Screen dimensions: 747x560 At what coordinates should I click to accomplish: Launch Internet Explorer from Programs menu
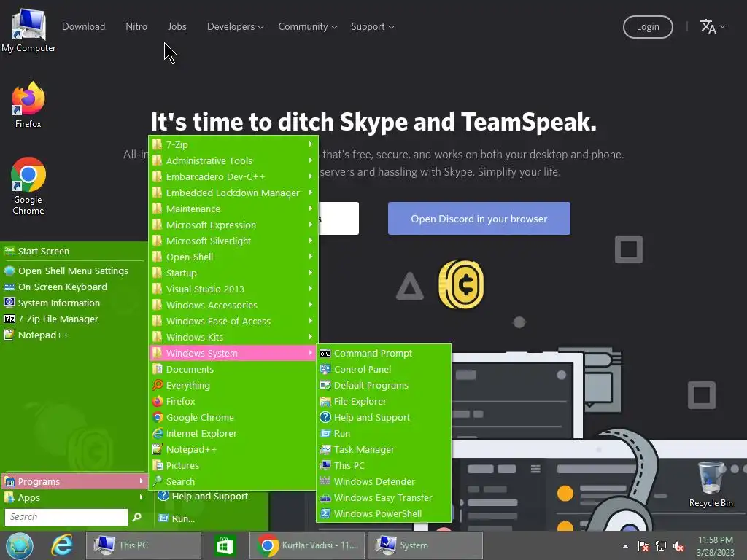pyautogui.click(x=233, y=434)
